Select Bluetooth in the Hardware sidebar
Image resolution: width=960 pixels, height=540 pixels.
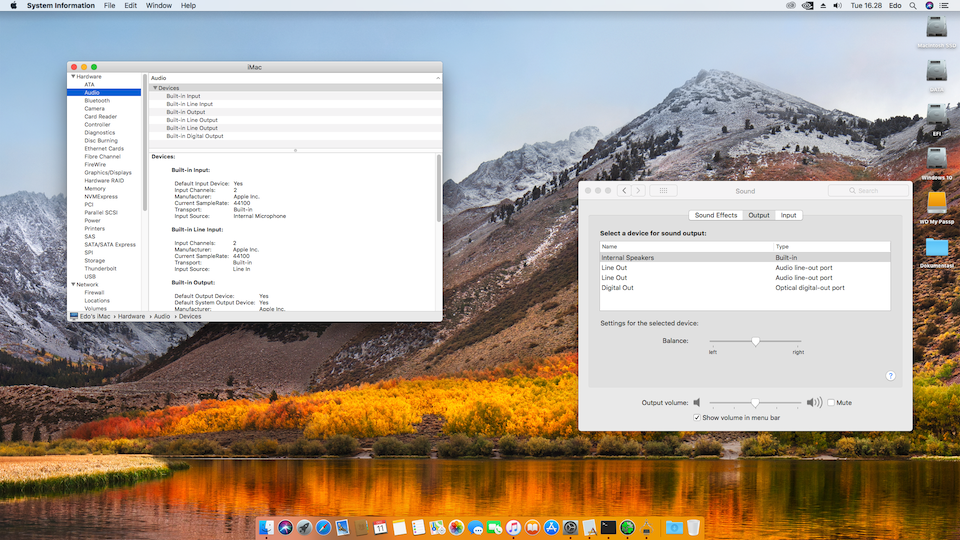tap(97, 101)
